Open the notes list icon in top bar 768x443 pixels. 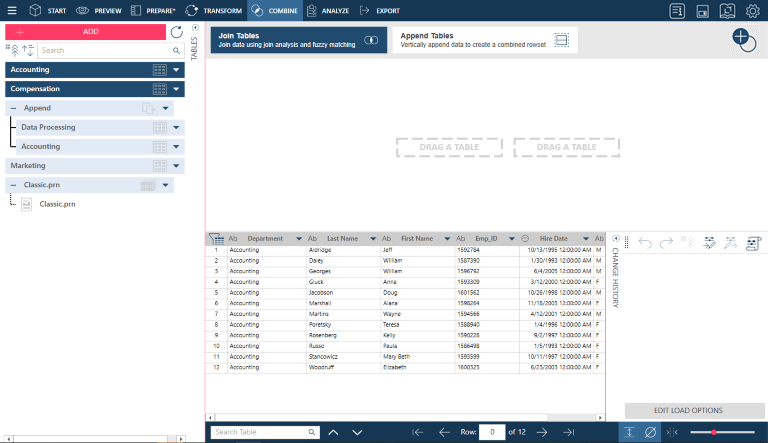click(677, 11)
